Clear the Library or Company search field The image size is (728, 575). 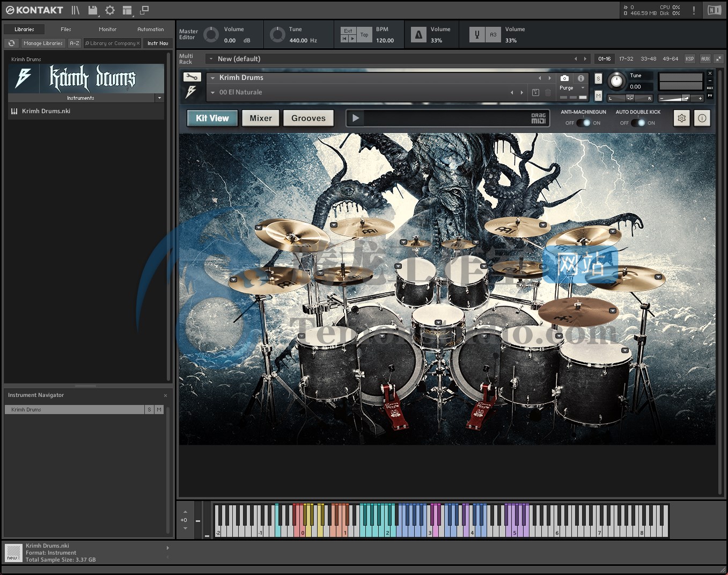(138, 43)
